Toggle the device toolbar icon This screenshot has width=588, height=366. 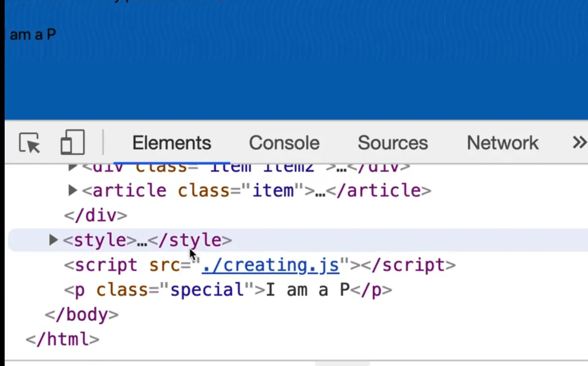[72, 143]
